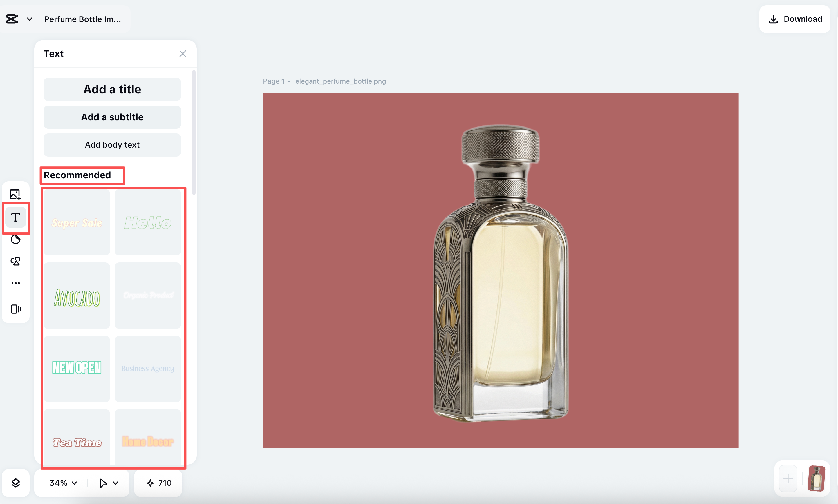Close the Text panel
Image resolution: width=838 pixels, height=504 pixels.
pyautogui.click(x=183, y=53)
